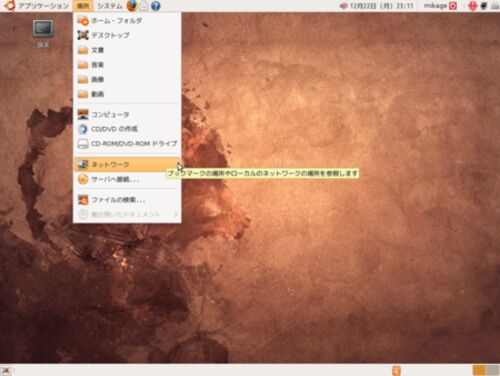Screen dimensions: 500x376
Task: Open CD-ROM/DVD-ROM ドライブ entry
Action: [x=127, y=144]
